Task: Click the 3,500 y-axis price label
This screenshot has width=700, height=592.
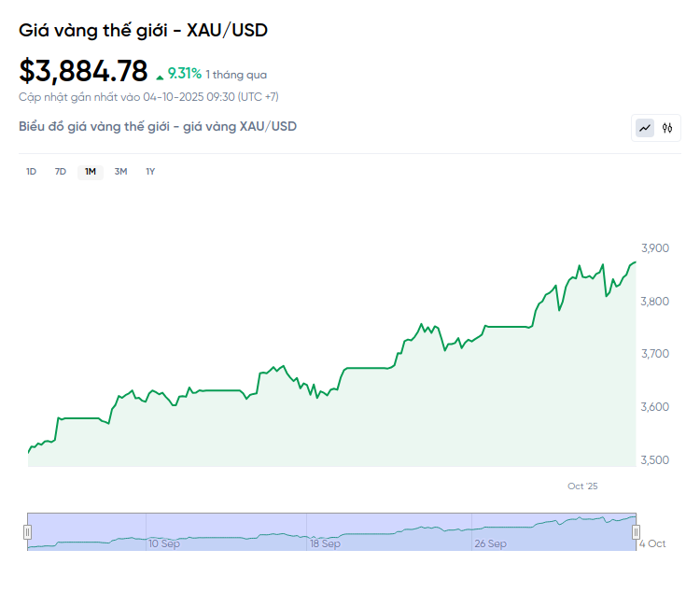Action: pyautogui.click(x=656, y=460)
